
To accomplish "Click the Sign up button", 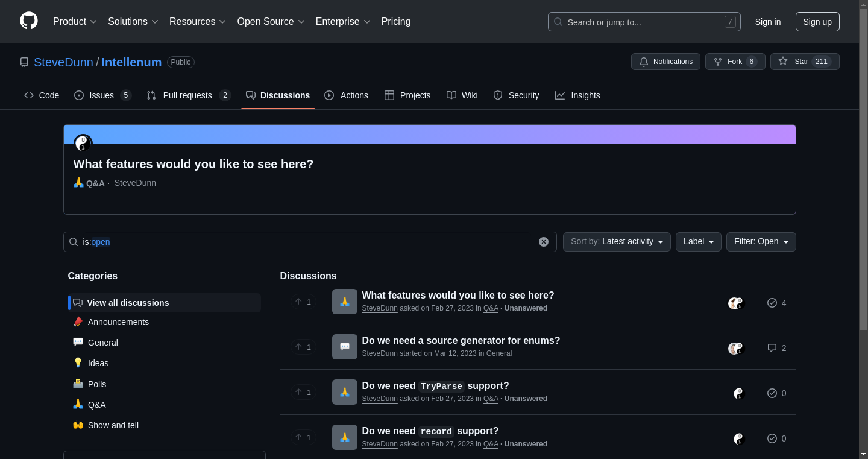I will click(817, 22).
